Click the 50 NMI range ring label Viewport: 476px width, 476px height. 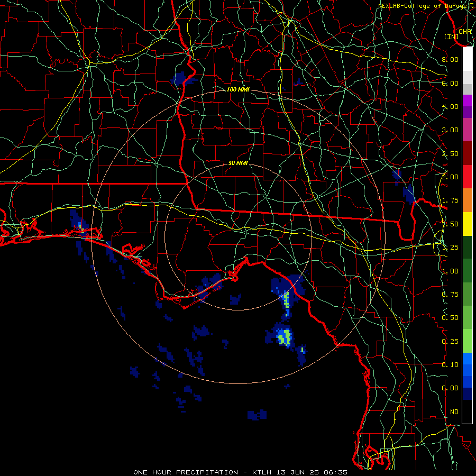coord(238,163)
